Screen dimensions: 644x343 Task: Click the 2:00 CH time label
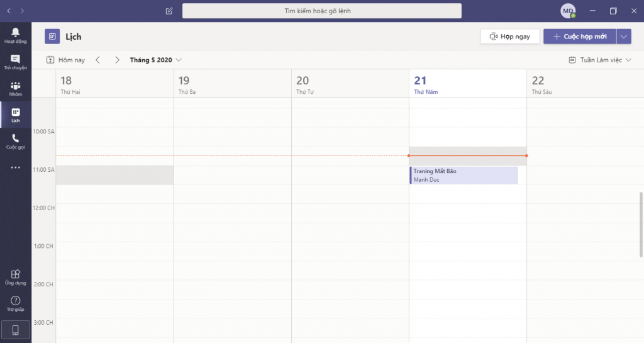(x=43, y=284)
